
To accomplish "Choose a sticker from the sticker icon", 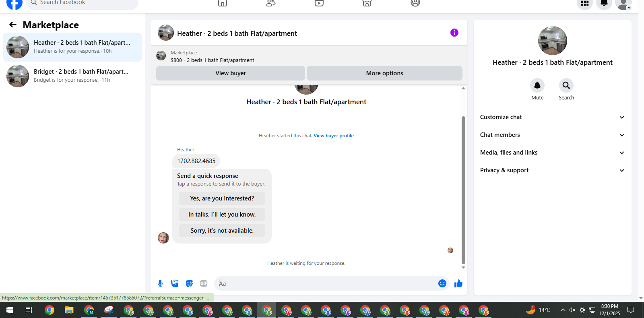I will [x=189, y=283].
